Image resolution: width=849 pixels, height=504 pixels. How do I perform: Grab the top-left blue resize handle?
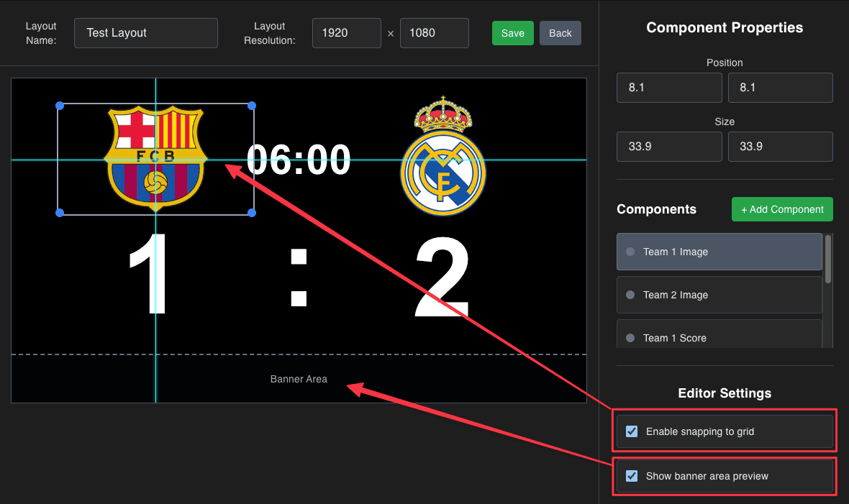click(x=60, y=106)
